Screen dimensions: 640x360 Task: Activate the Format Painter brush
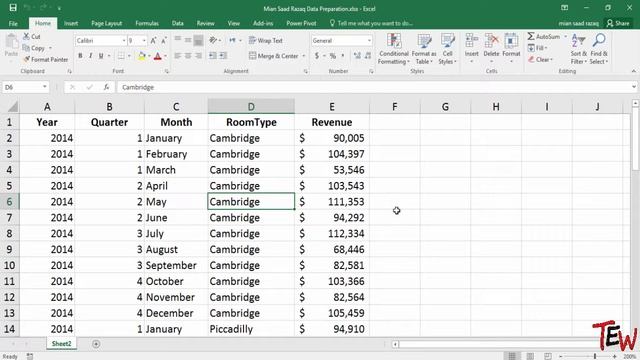point(27,59)
